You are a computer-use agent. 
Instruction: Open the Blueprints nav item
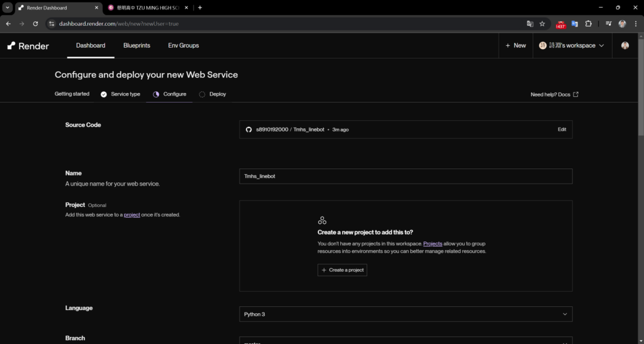click(x=136, y=45)
